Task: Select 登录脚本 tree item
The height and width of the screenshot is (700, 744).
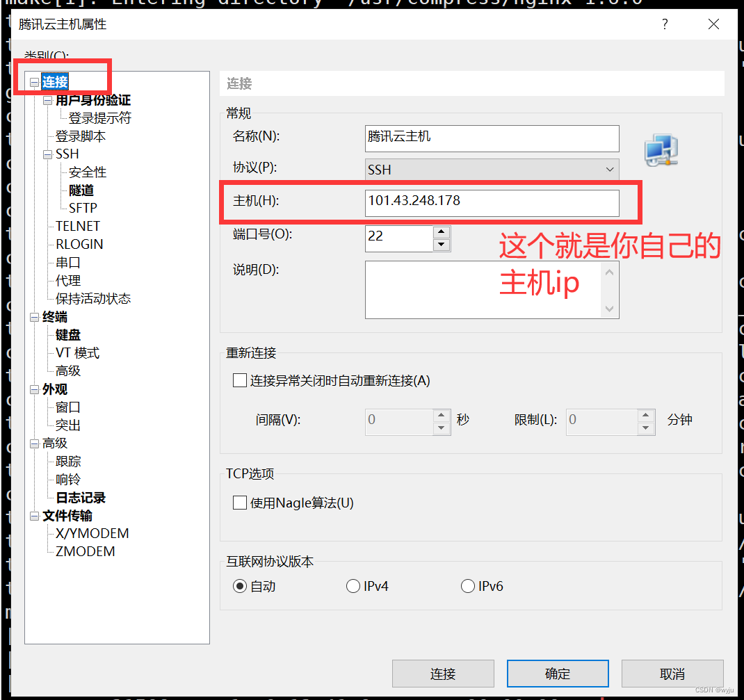Action: click(x=80, y=136)
